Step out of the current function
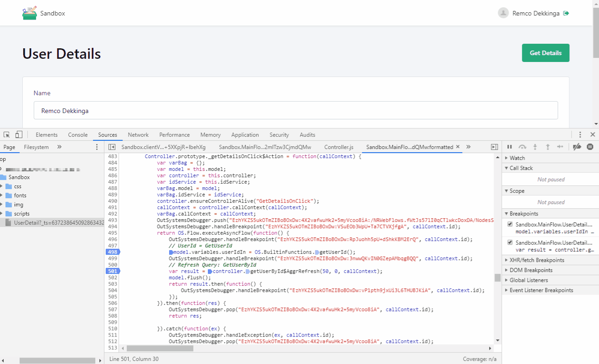The height and width of the screenshot is (364, 599). 547,147
